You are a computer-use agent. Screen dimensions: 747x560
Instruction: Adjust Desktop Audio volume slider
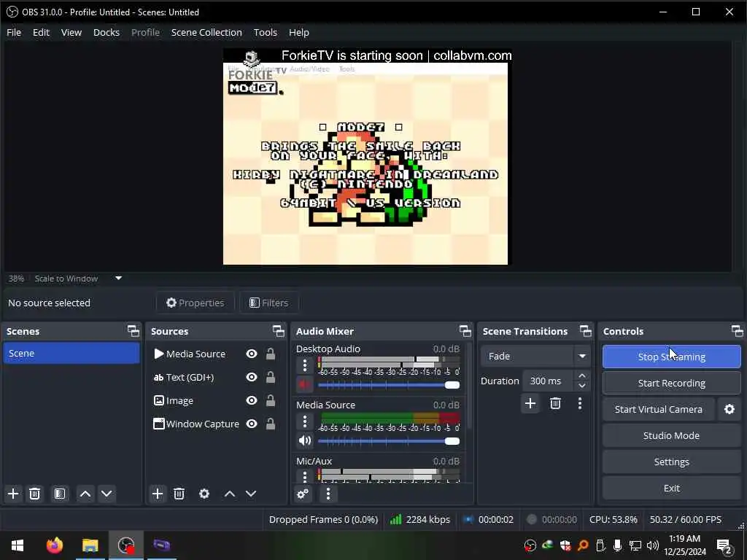click(x=389, y=385)
